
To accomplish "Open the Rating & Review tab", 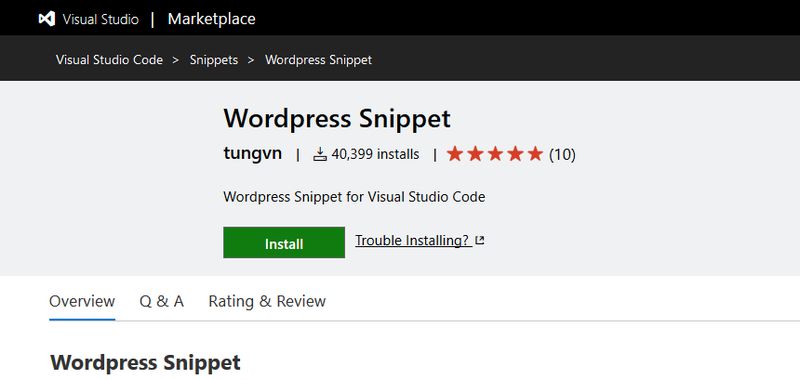I will coord(267,301).
